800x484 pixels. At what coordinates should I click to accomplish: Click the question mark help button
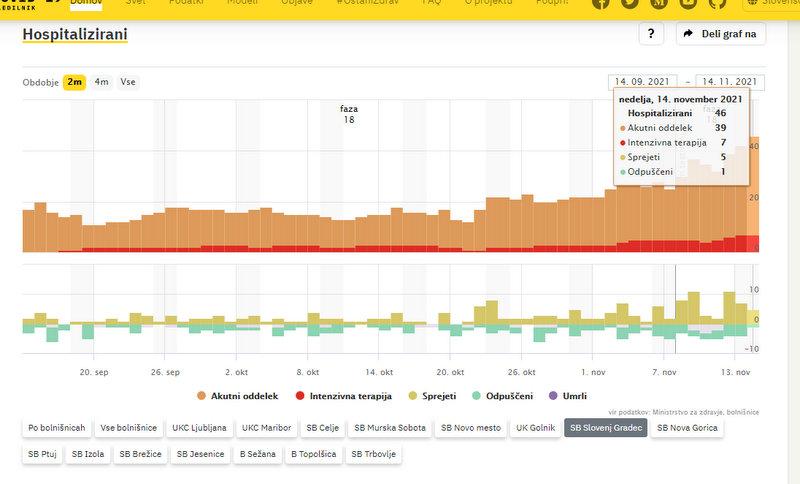click(651, 34)
